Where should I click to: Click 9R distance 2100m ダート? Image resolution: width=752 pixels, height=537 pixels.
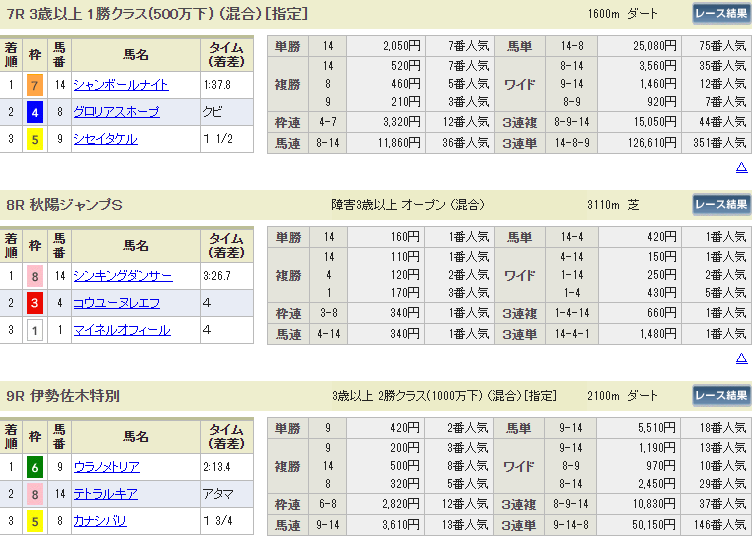click(623, 396)
